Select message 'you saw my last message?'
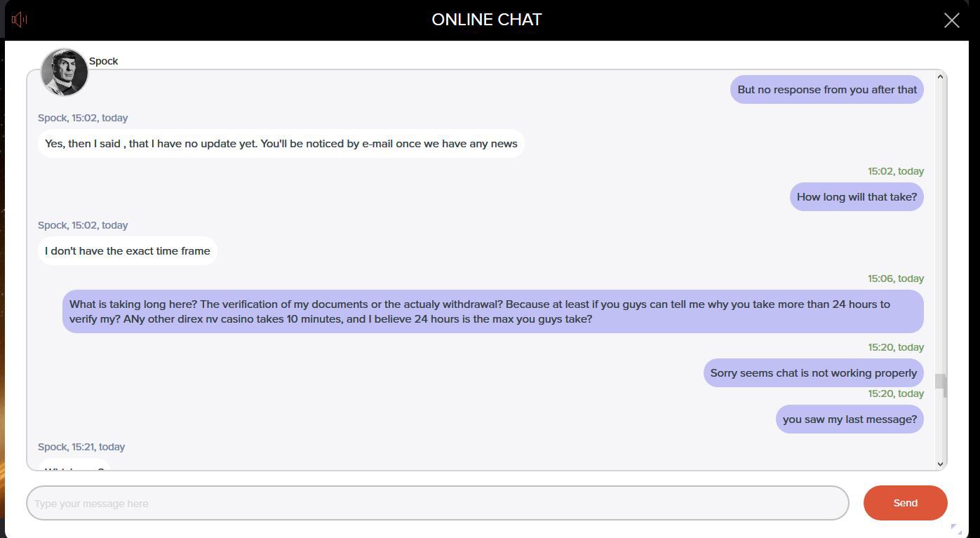This screenshot has height=538, width=980. tap(850, 419)
